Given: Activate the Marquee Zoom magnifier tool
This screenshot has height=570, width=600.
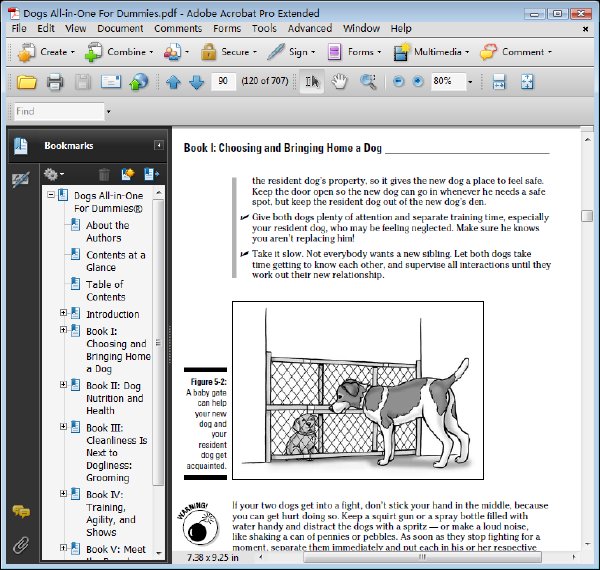Looking at the screenshot, I should click(368, 81).
